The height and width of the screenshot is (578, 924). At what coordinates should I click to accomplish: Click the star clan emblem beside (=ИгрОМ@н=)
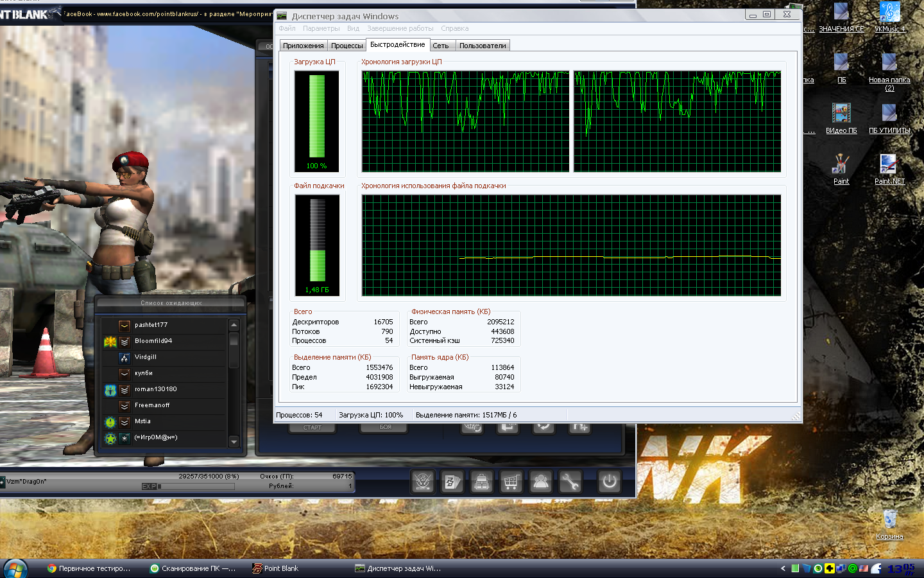coord(110,438)
